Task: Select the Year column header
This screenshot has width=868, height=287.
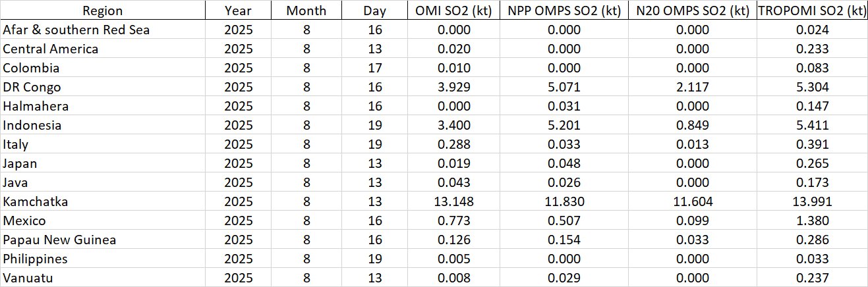Action: (x=237, y=11)
